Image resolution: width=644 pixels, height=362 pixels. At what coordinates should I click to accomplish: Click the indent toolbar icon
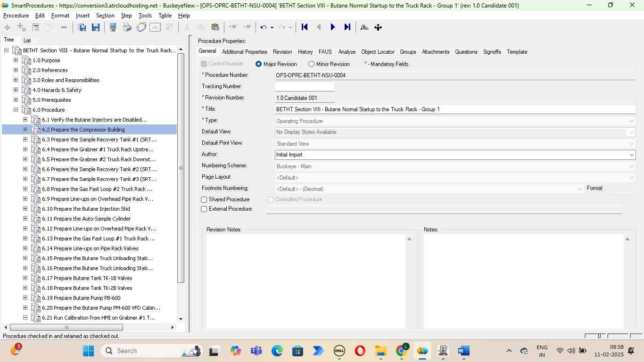[247, 27]
